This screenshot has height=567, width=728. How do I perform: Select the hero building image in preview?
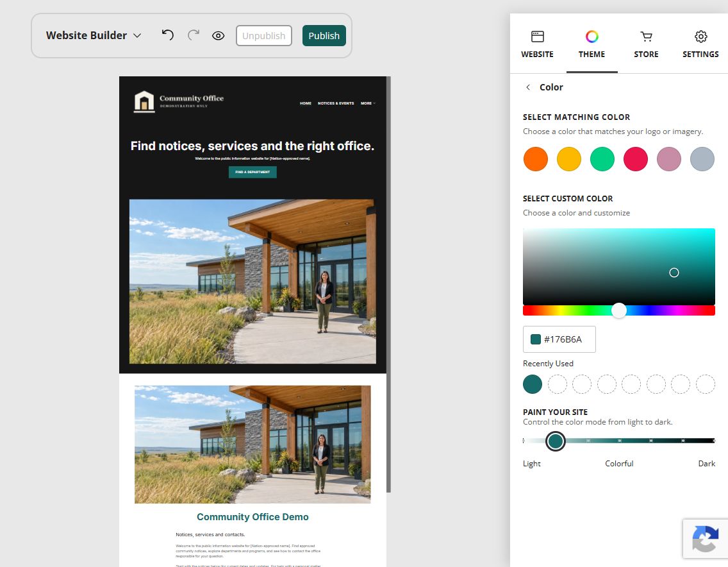[252, 282]
